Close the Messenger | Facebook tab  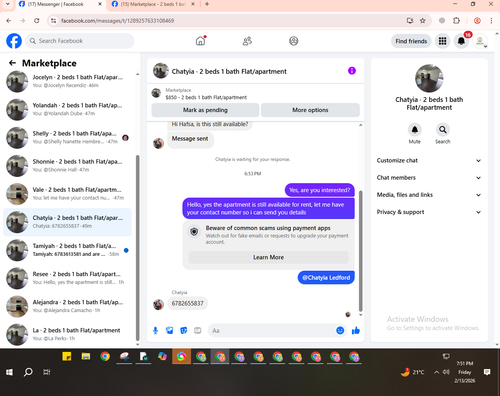(x=100, y=4)
